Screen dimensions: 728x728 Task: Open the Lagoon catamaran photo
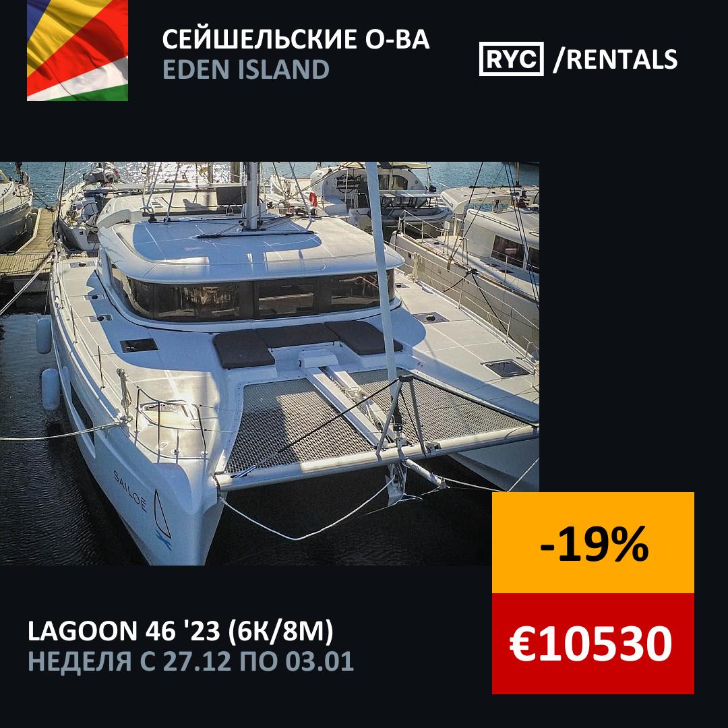[269, 363]
